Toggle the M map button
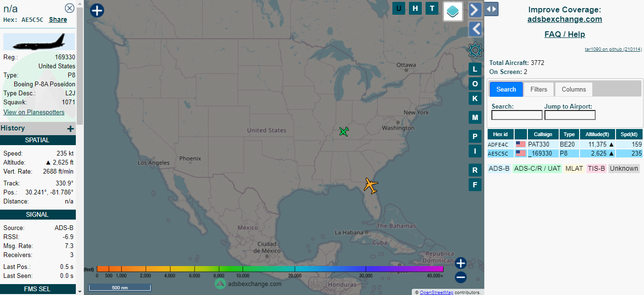 tap(475, 117)
